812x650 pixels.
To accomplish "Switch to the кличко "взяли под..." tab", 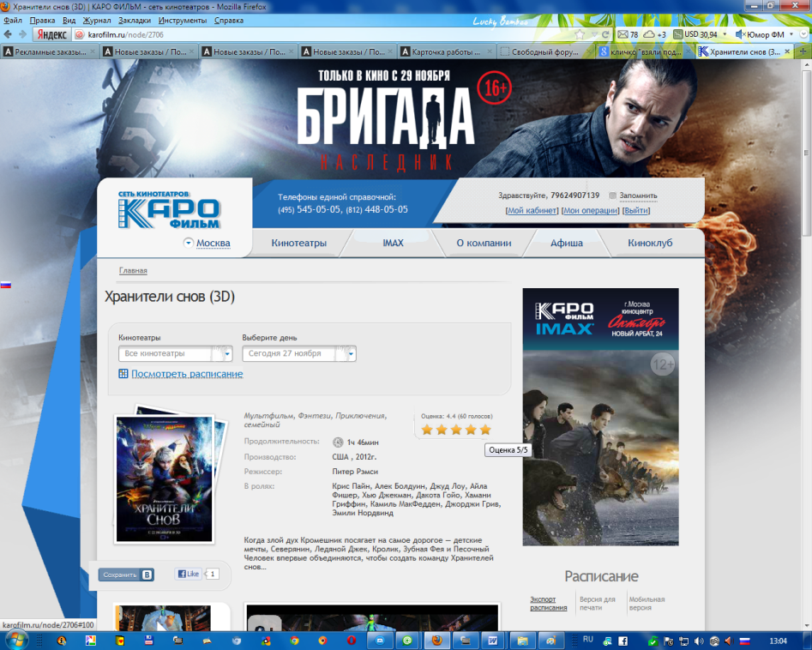I will pyautogui.click(x=645, y=51).
